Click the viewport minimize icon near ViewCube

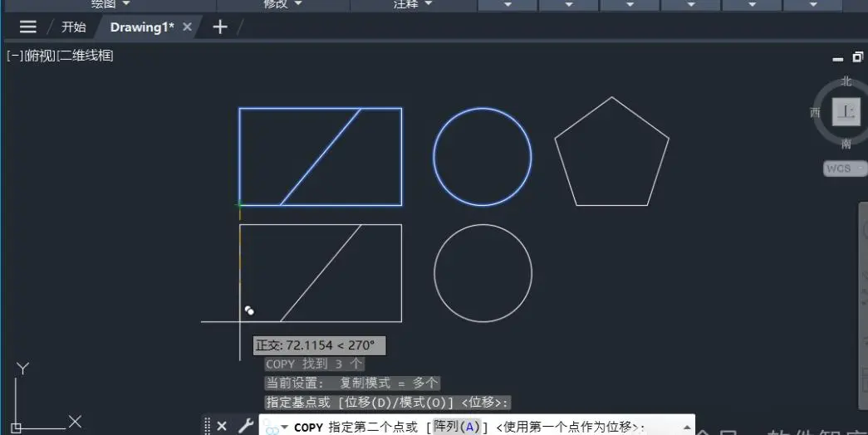click(x=838, y=59)
